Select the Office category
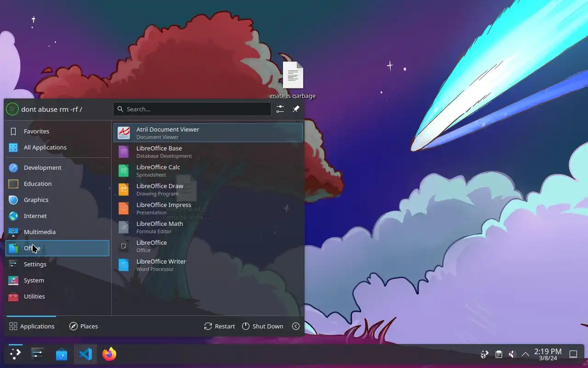 click(57, 248)
